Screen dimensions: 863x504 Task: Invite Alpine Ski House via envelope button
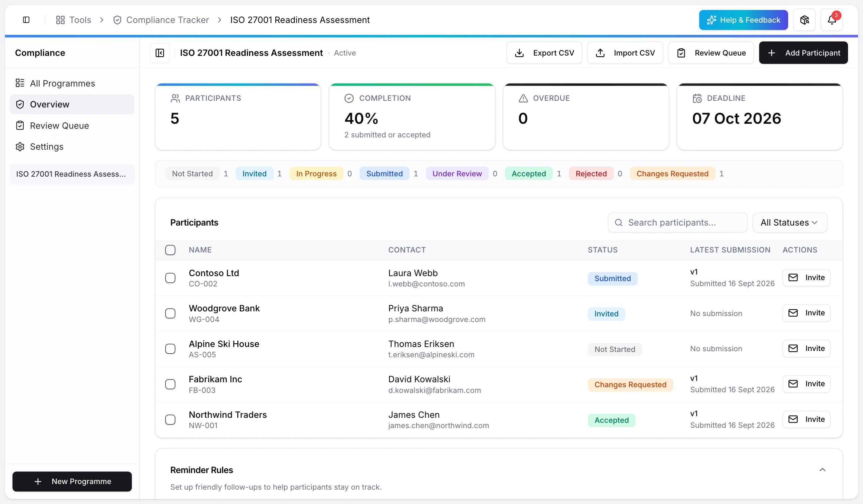point(806,348)
